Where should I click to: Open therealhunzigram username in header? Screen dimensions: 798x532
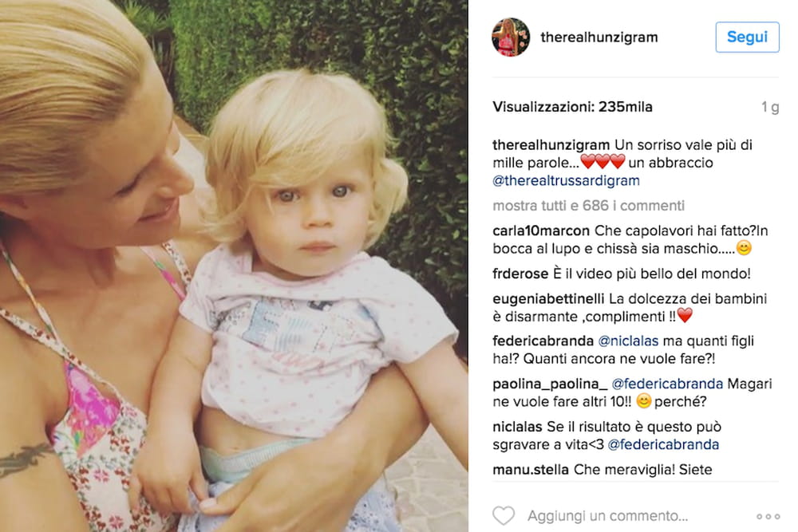click(x=599, y=37)
